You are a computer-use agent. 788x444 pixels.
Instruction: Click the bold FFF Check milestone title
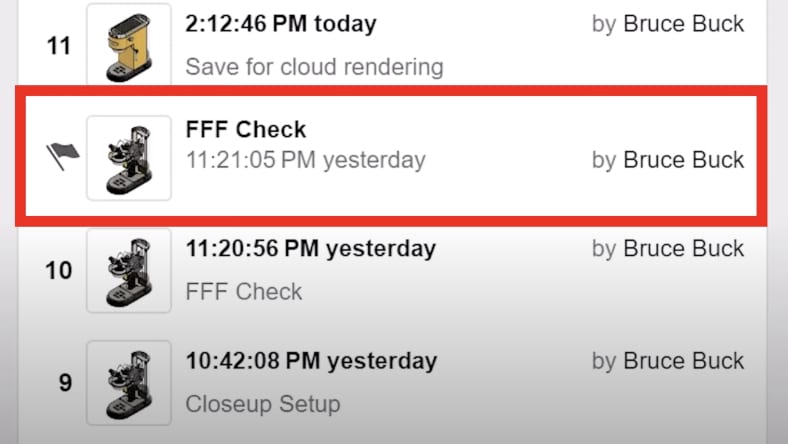coord(246,130)
